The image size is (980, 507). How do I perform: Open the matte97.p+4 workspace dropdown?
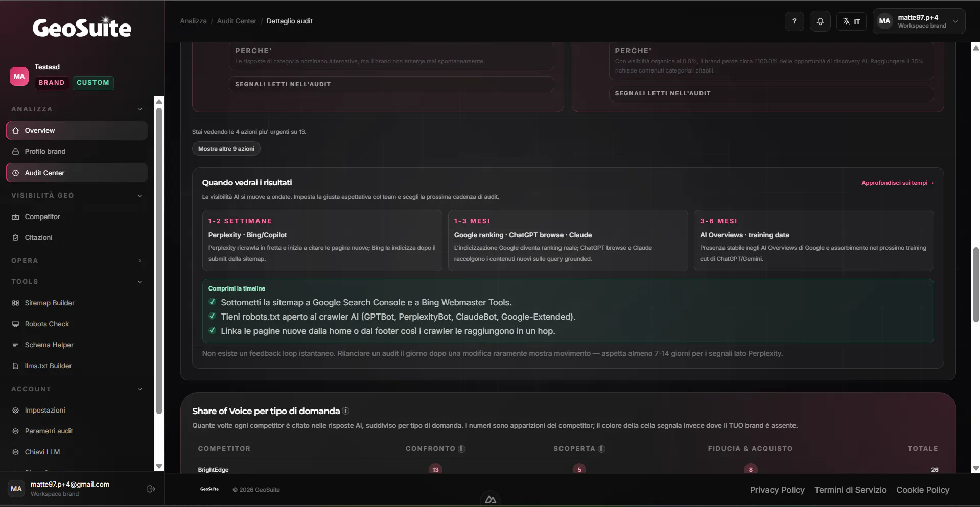tap(919, 21)
